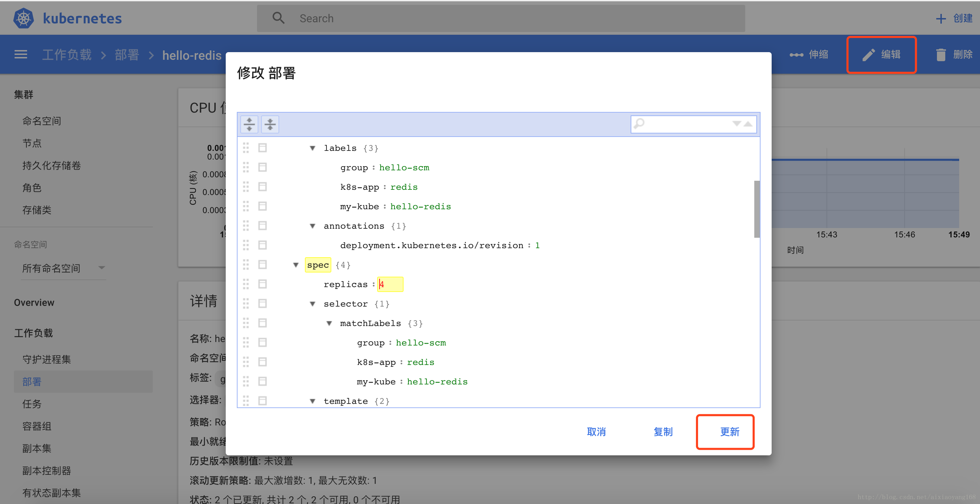Click the 删除 trash icon
The height and width of the screenshot is (504, 980).
point(941,55)
